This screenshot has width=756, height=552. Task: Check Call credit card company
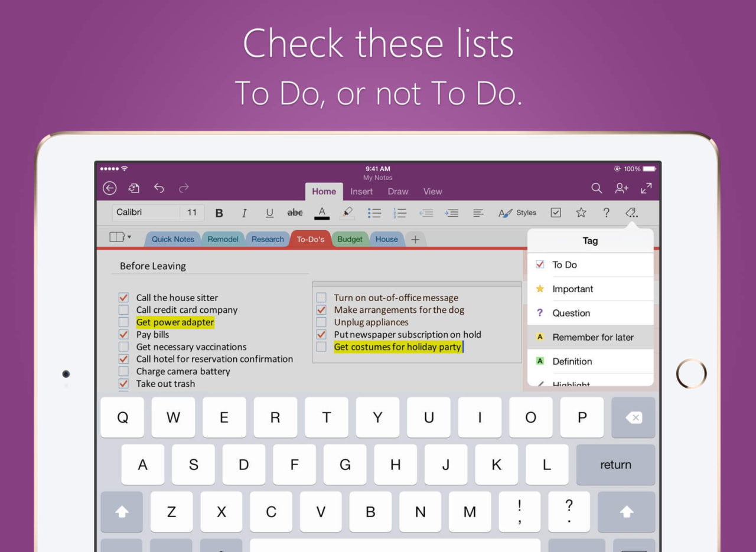[x=123, y=310]
